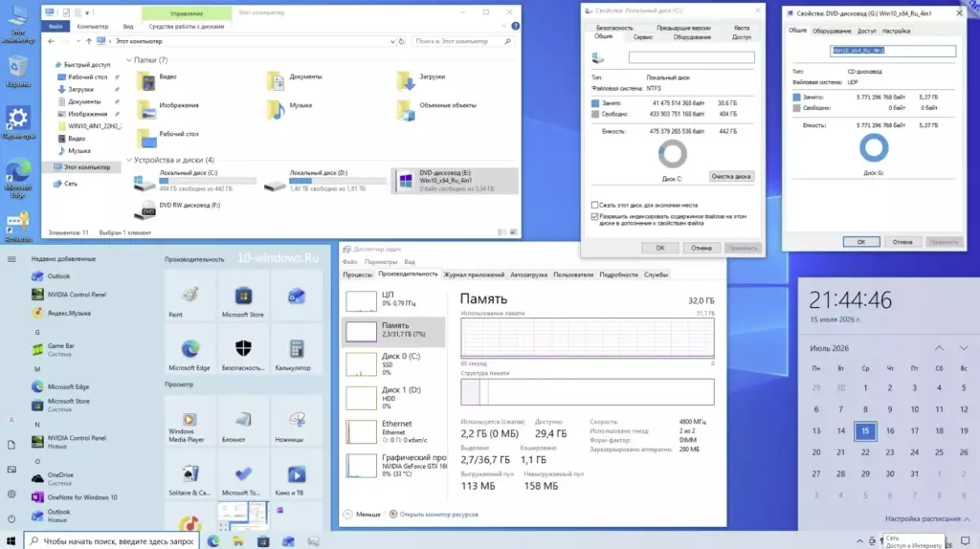Open the Параметры desktop icon
Screen dimensions: 980x549
click(x=17, y=122)
